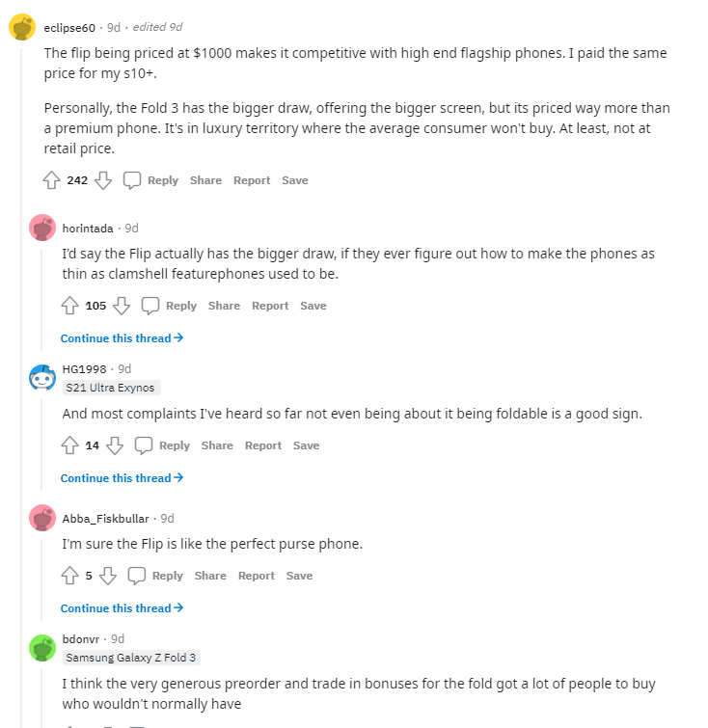Screen dimensions: 708x728
Task: Open bdonvr's profile username
Action: (81, 639)
